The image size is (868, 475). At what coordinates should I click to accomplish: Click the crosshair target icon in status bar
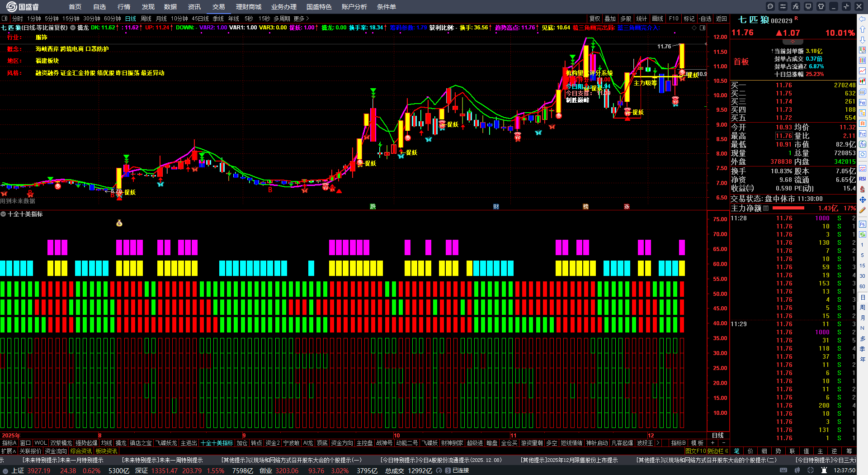click(x=811, y=470)
